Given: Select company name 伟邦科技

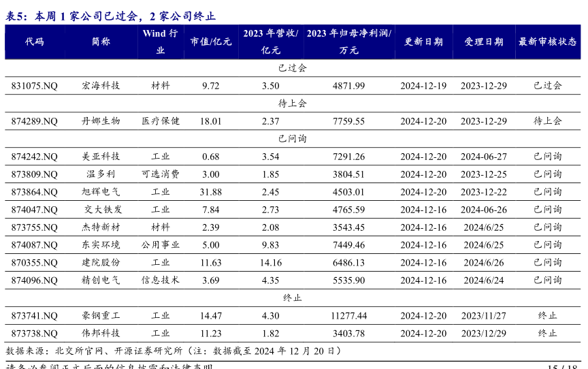Looking at the screenshot, I should pyautogui.click(x=101, y=333).
